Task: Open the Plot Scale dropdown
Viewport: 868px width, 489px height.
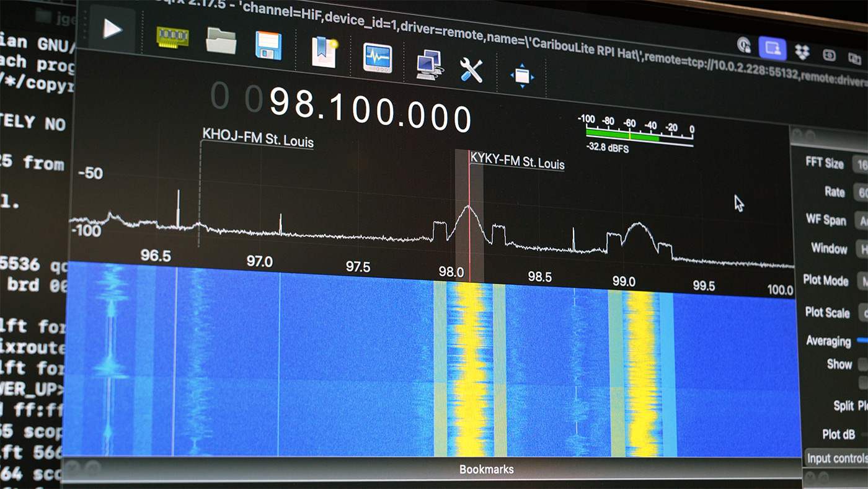Action: coord(863,313)
